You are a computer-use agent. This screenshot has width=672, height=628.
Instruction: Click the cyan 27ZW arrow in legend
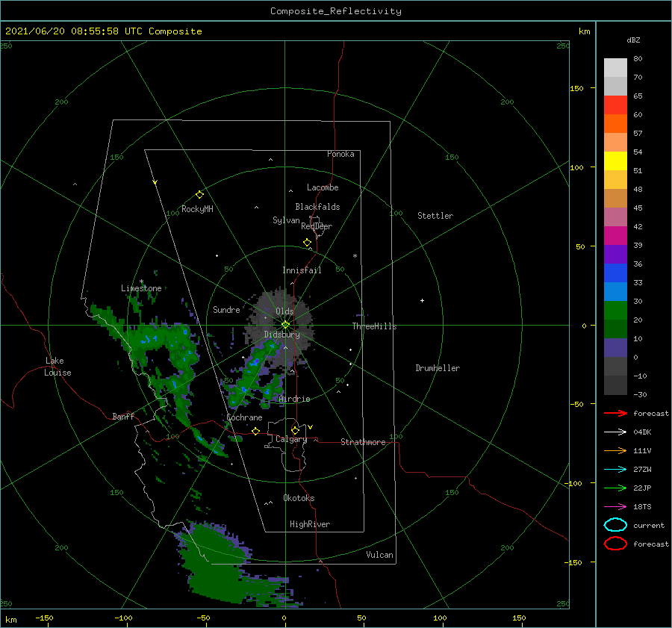pyautogui.click(x=615, y=470)
